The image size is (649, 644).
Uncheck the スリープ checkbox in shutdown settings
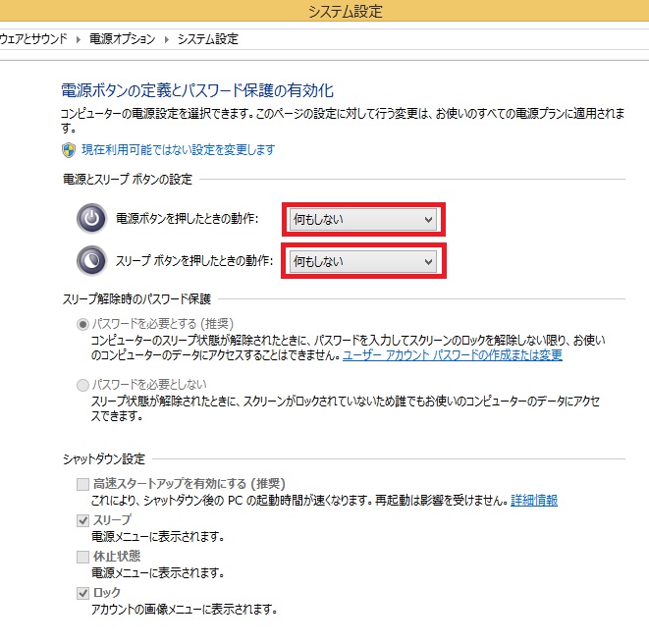coord(82,520)
